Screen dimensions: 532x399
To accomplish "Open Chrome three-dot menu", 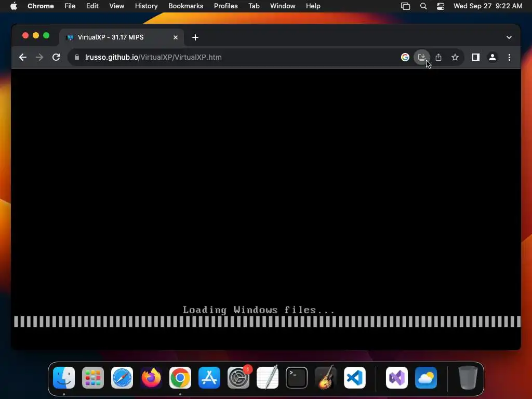I will point(509,57).
